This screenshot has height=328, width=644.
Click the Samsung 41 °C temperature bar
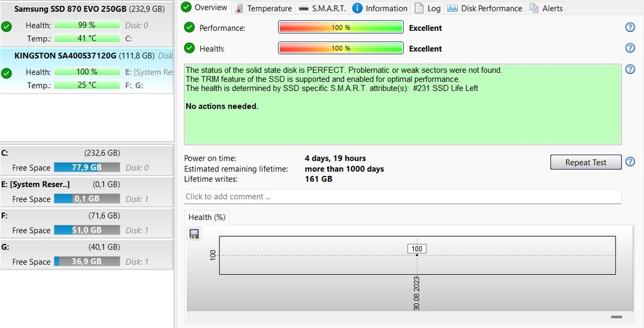tap(87, 38)
